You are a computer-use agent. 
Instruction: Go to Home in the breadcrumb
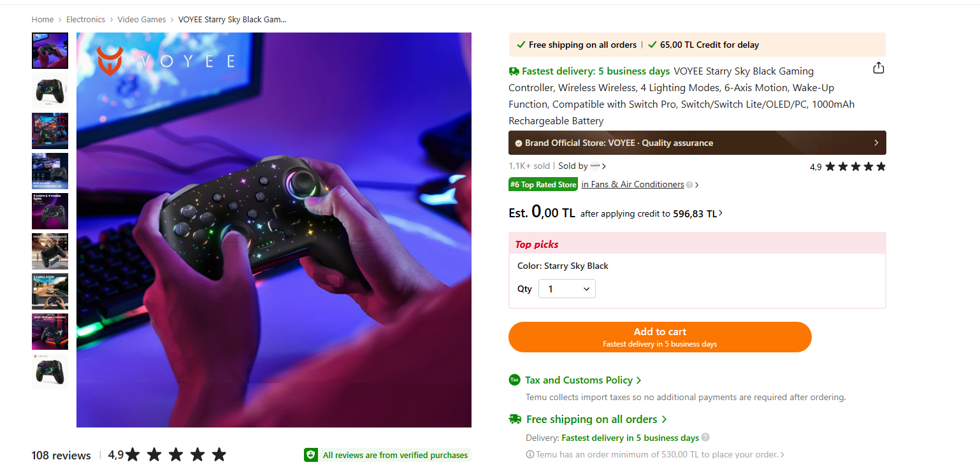[x=43, y=20]
